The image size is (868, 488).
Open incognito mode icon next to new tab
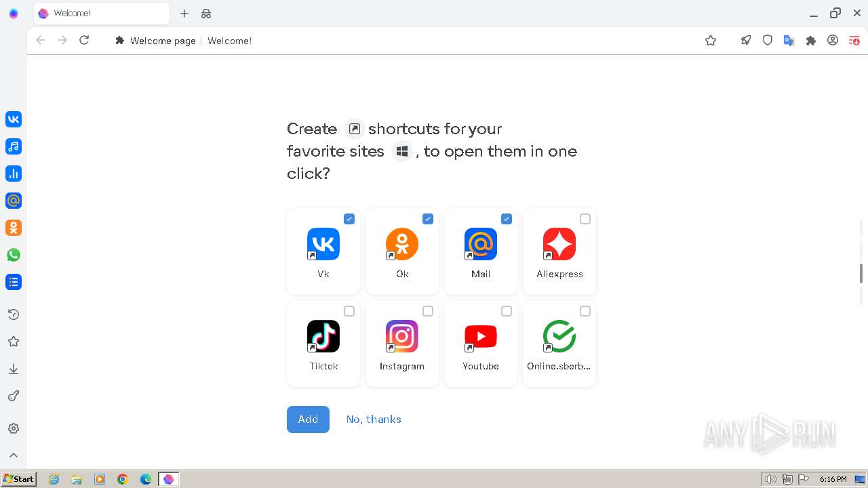tap(206, 14)
